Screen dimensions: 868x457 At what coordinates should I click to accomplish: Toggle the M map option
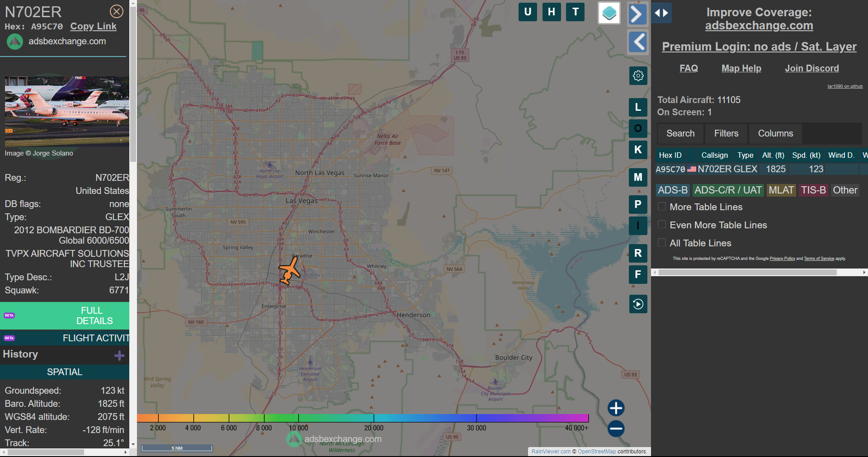(x=638, y=177)
